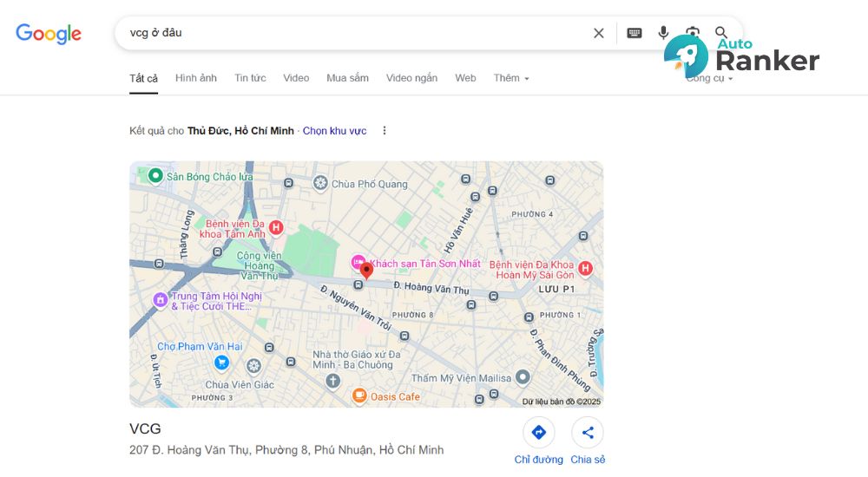Click Khách sạn Tân Sơn Nhất hotel marker

tap(358, 262)
